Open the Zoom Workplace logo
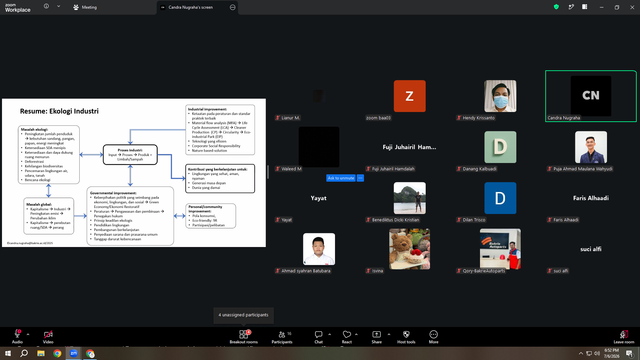Viewport: 640px width, 360px height. 18,7
